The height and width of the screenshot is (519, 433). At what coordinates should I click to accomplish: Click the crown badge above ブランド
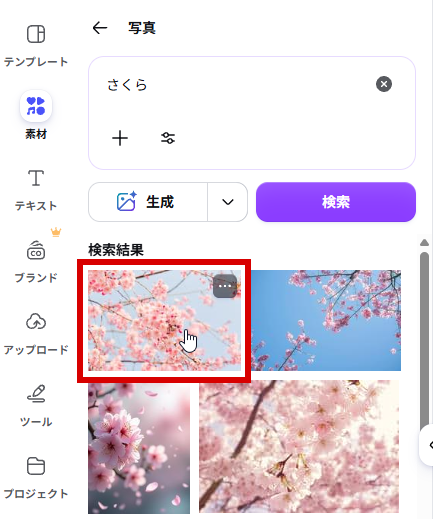pos(56,232)
